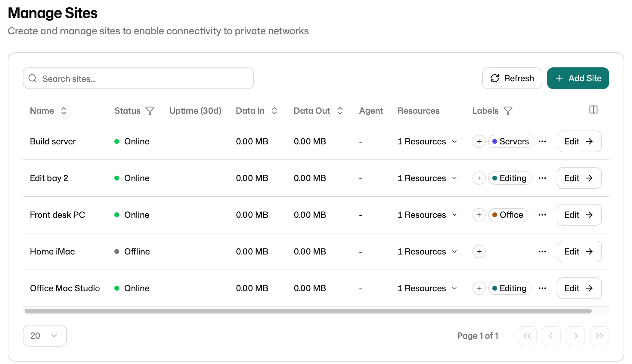
Task: Edit the Home iMac site
Action: (579, 251)
